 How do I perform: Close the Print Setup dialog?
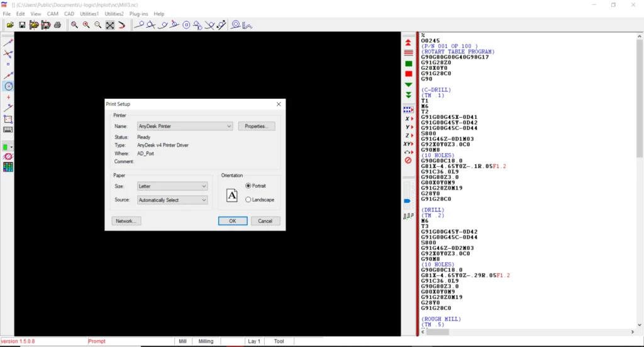[279, 104]
